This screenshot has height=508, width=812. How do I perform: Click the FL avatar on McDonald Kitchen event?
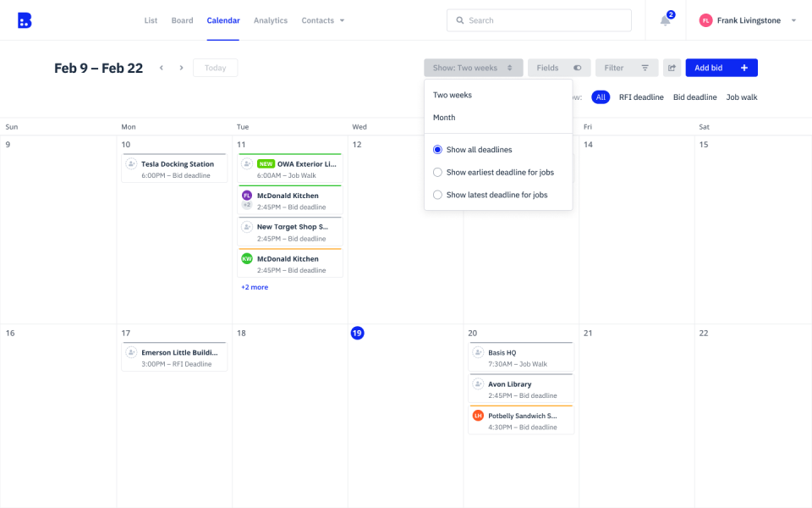[x=247, y=196]
